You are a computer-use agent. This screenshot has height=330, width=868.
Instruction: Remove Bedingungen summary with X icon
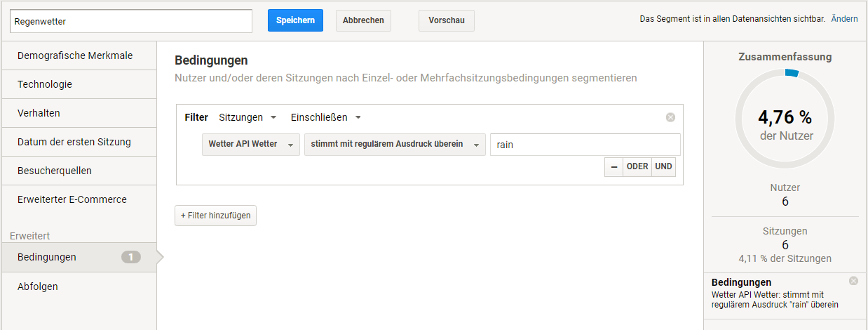pos(853,281)
